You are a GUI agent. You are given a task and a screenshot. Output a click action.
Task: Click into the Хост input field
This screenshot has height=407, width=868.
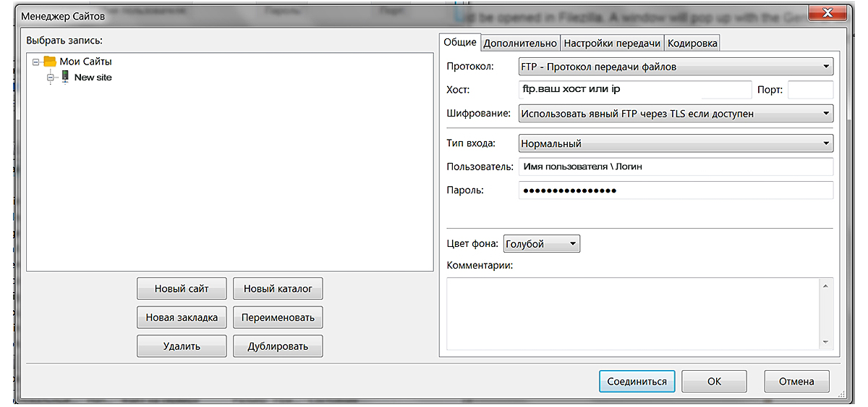tap(635, 90)
